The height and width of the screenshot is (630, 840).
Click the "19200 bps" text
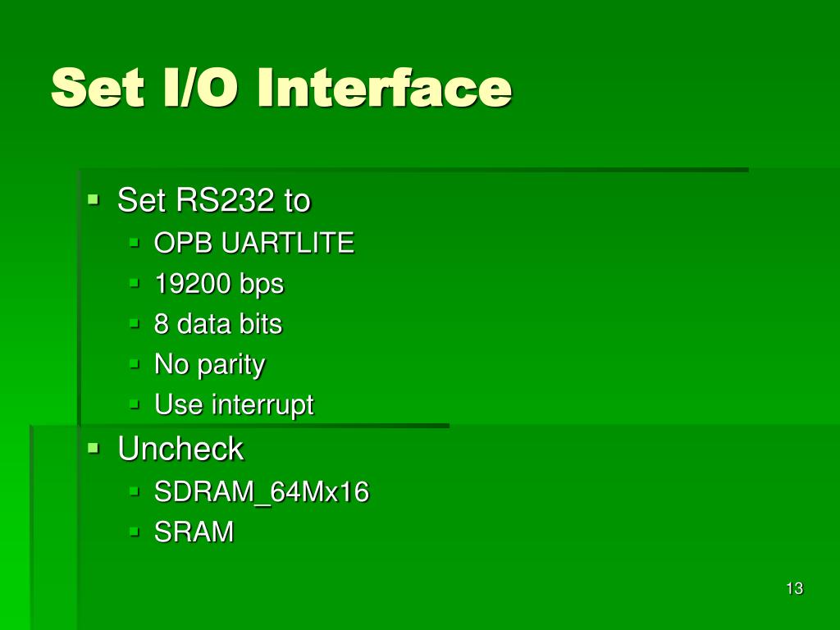click(219, 284)
